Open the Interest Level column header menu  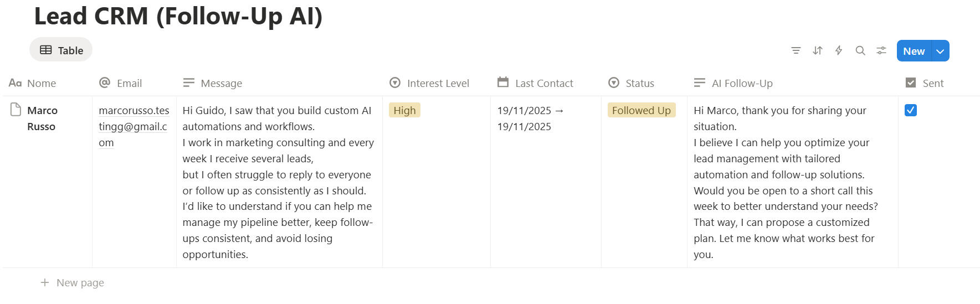click(x=430, y=83)
